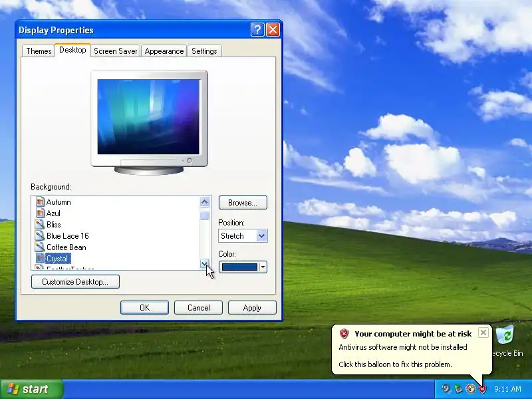Click the Autumn wallpaper icon in Background list
The height and width of the screenshot is (399, 532).
(40, 202)
